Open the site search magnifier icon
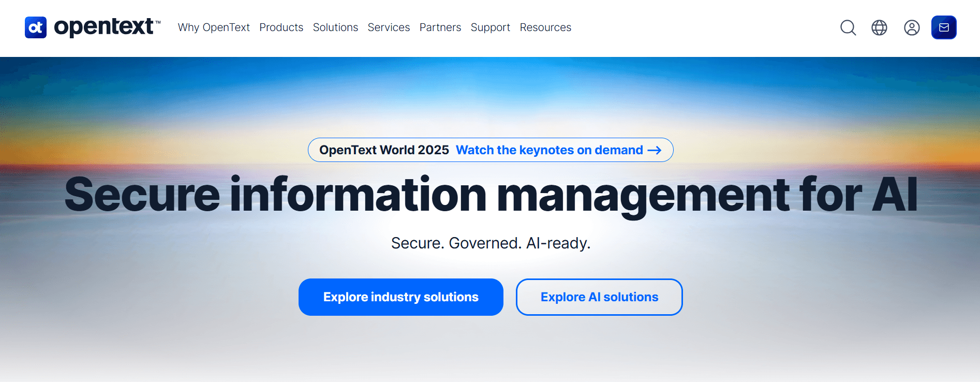Screen dimensions: 980x382 [848, 27]
